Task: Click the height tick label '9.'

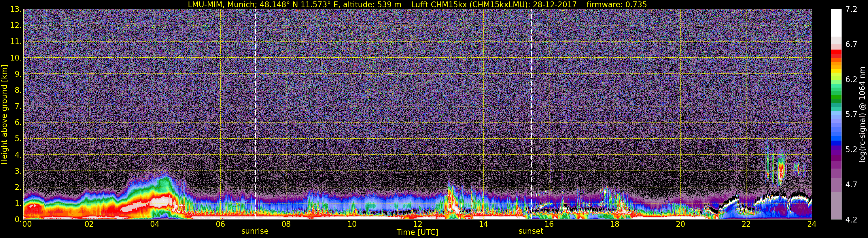Action: [18, 74]
